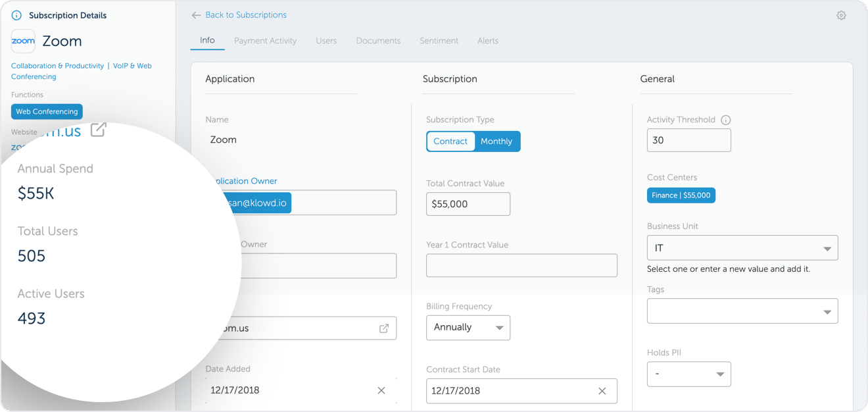This screenshot has width=868, height=412.
Task: Switch to the Sentiment tab
Action: (x=439, y=41)
